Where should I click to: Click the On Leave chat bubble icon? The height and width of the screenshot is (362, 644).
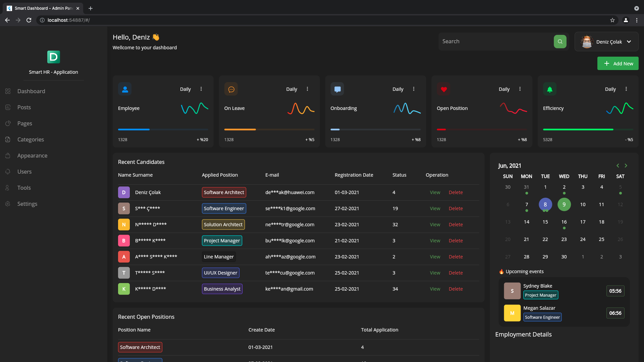click(231, 89)
